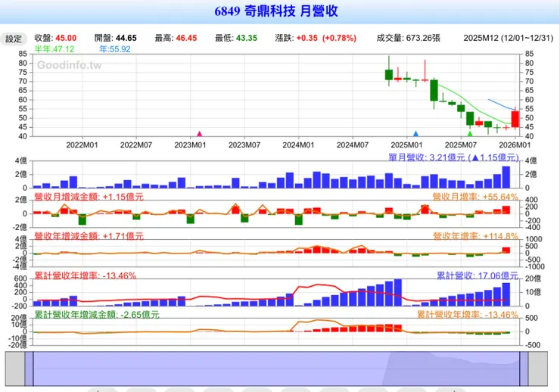Click the 2023M07 axis label

[x=244, y=145]
